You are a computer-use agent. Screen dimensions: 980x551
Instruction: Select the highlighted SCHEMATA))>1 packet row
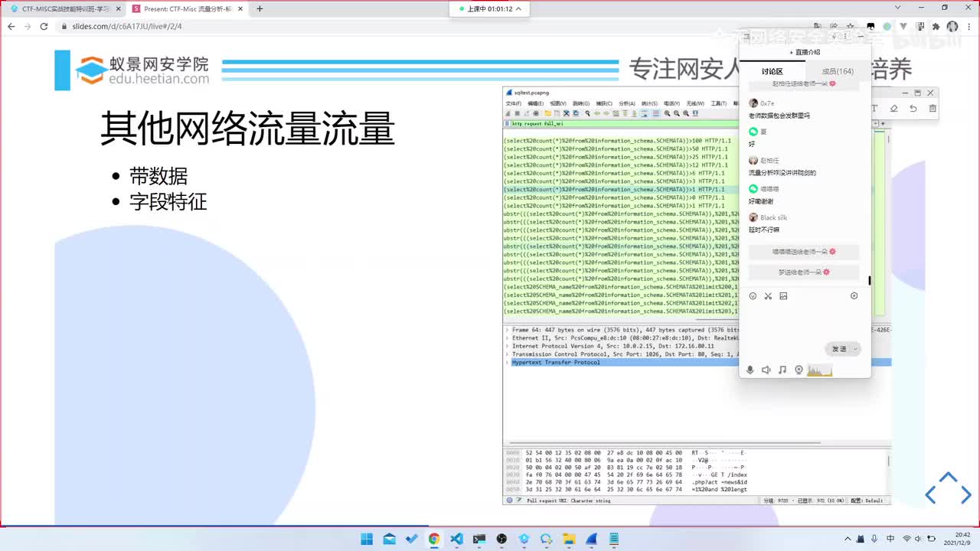click(621, 189)
